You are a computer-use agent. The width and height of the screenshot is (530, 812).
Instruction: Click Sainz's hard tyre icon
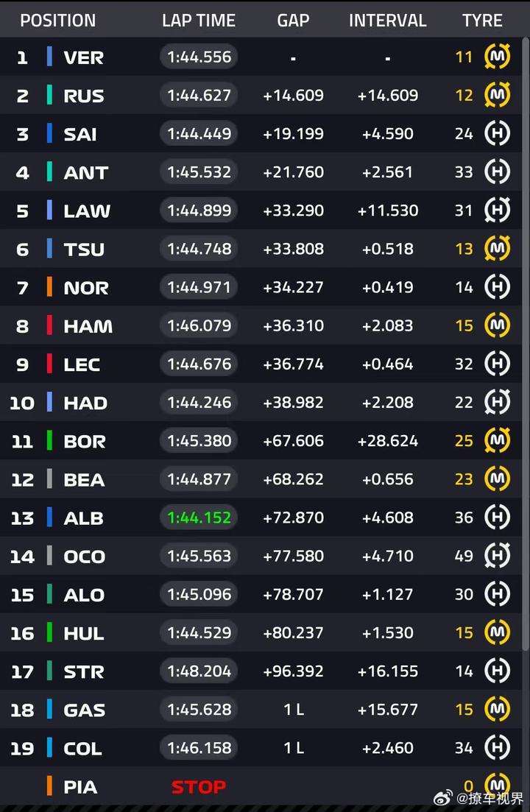pyautogui.click(x=497, y=133)
